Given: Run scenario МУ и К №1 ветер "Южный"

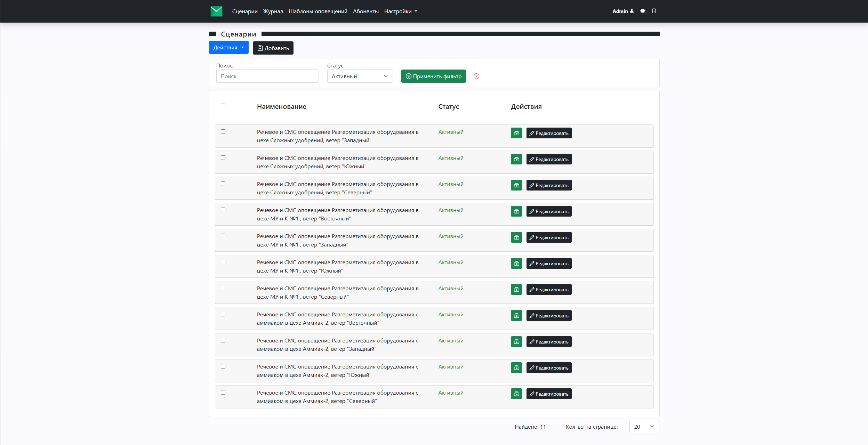Looking at the screenshot, I should click(x=516, y=264).
